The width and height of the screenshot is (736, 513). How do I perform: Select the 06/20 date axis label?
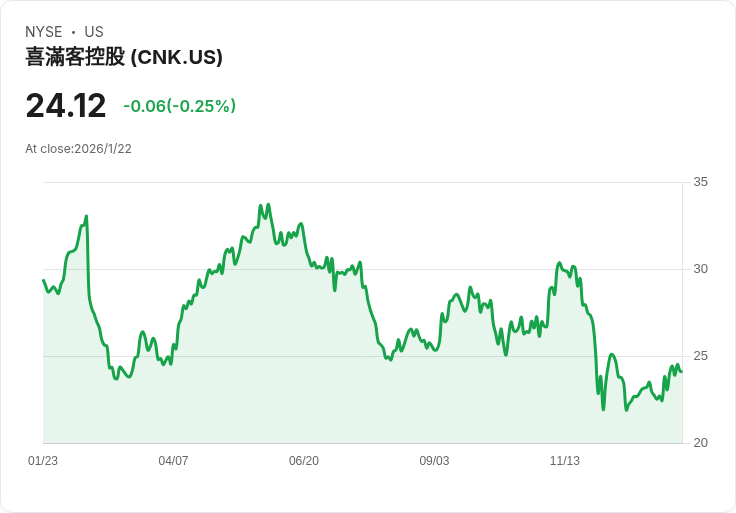click(x=304, y=461)
